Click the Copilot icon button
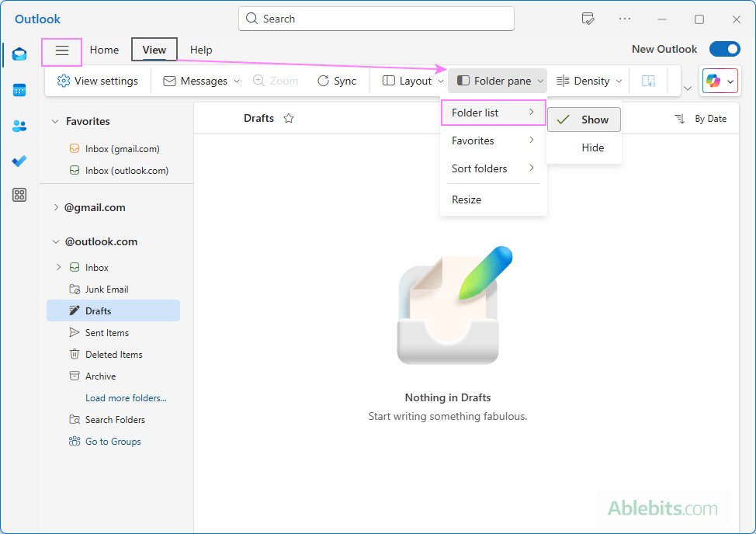 point(713,81)
